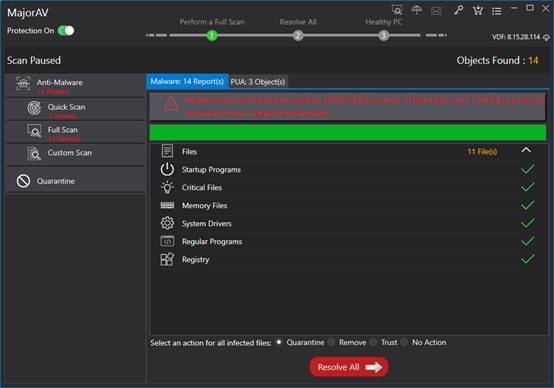This screenshot has height=388, width=554.
Task: Click the Custom Scan document icon
Action: 34,154
